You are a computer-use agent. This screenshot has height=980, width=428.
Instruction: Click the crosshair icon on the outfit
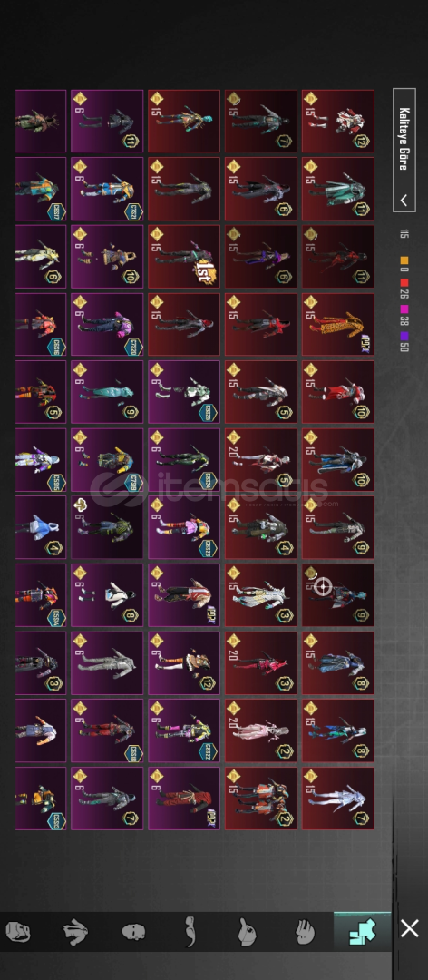pos(323,586)
